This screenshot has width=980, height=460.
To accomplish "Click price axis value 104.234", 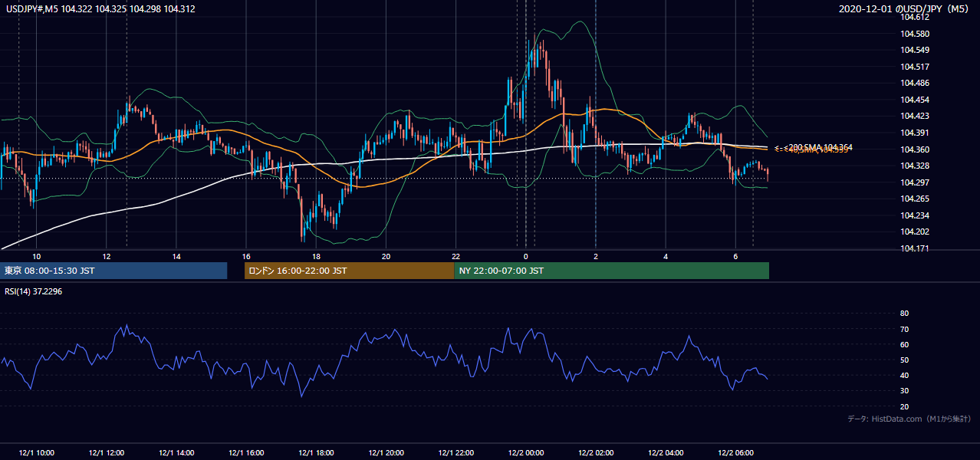I will (x=915, y=215).
